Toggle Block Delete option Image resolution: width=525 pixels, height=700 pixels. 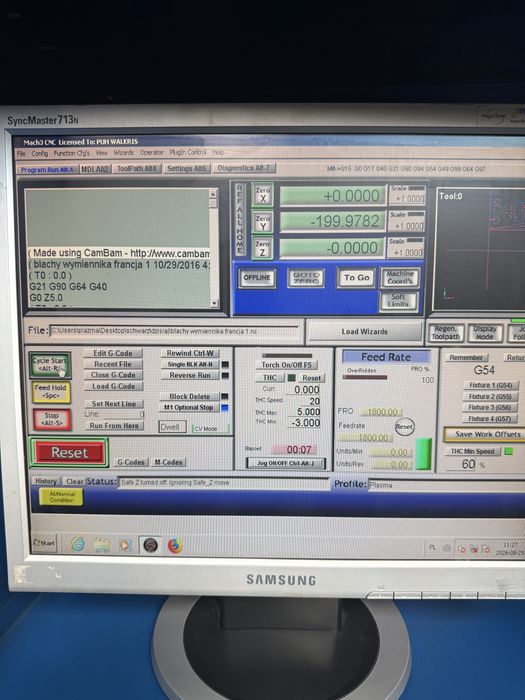(189, 396)
